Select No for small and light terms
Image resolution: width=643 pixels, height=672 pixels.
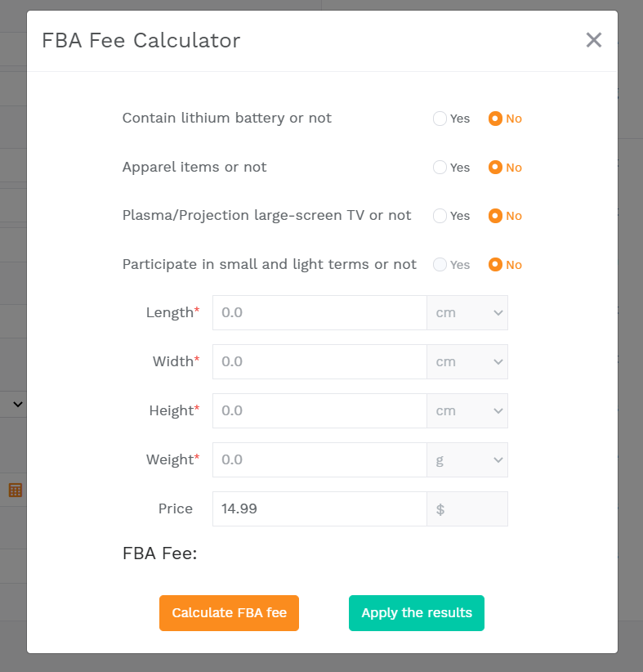coord(495,265)
